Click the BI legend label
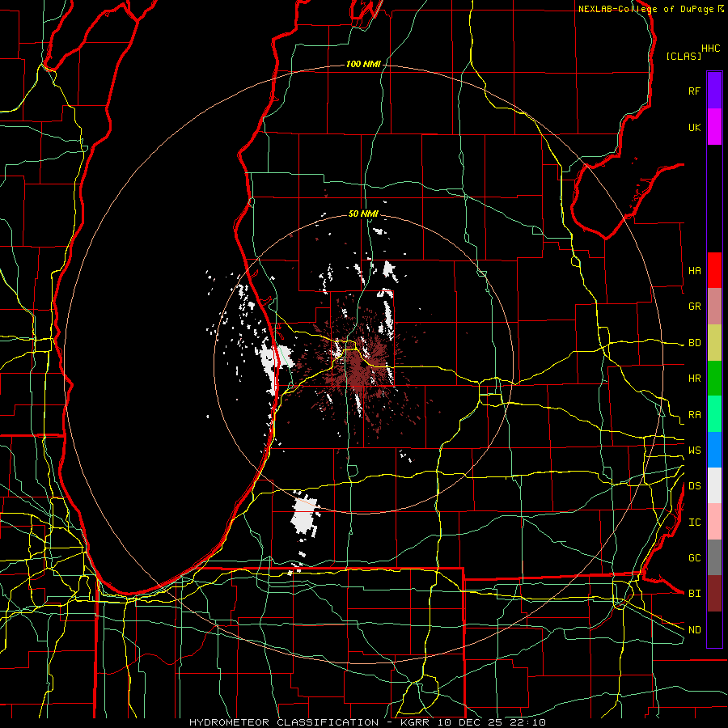 coord(694,594)
